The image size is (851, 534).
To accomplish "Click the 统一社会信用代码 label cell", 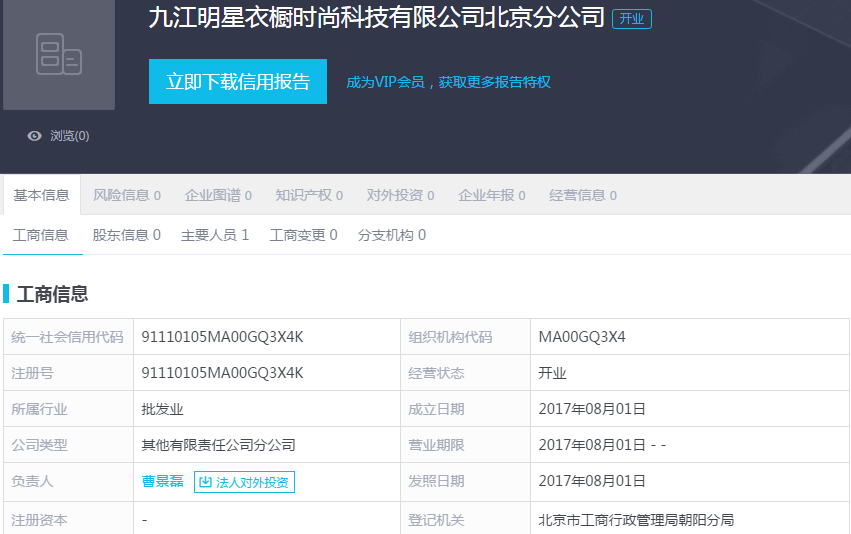I will point(68,337).
